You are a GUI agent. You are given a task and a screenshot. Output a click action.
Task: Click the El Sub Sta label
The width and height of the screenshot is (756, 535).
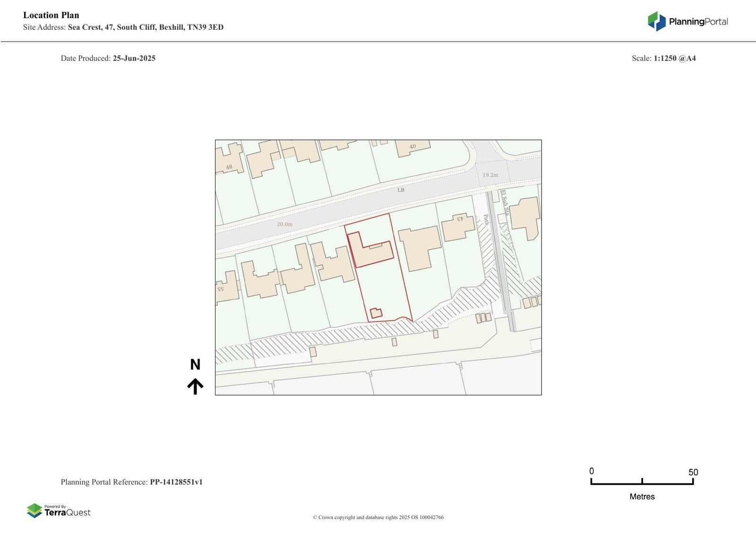pos(505,203)
